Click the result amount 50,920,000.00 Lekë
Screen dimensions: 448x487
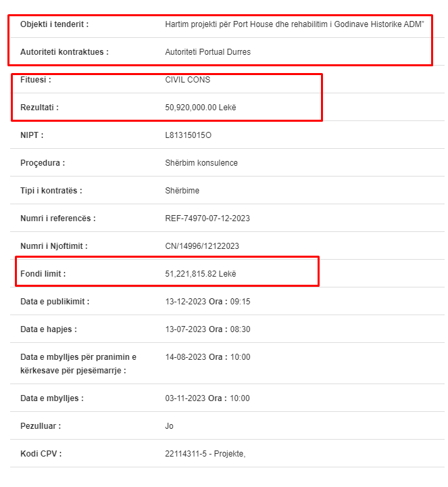(x=201, y=108)
